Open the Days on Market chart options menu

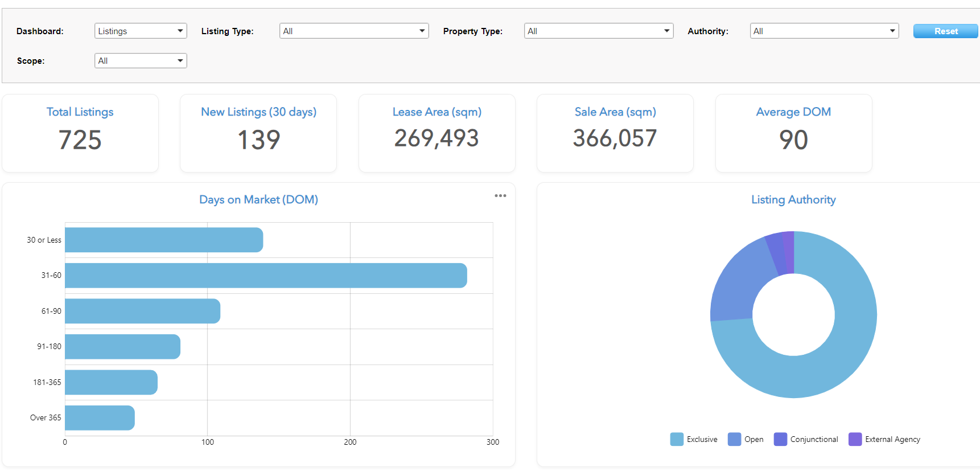(500, 196)
